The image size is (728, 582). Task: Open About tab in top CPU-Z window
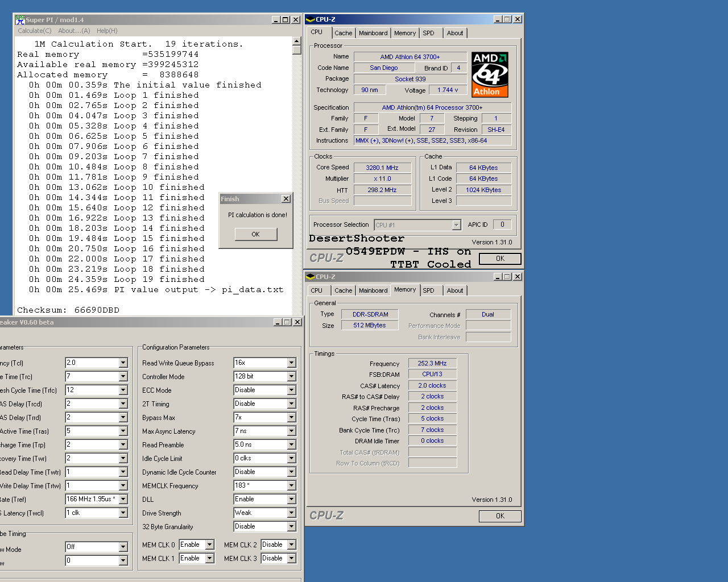pos(455,33)
